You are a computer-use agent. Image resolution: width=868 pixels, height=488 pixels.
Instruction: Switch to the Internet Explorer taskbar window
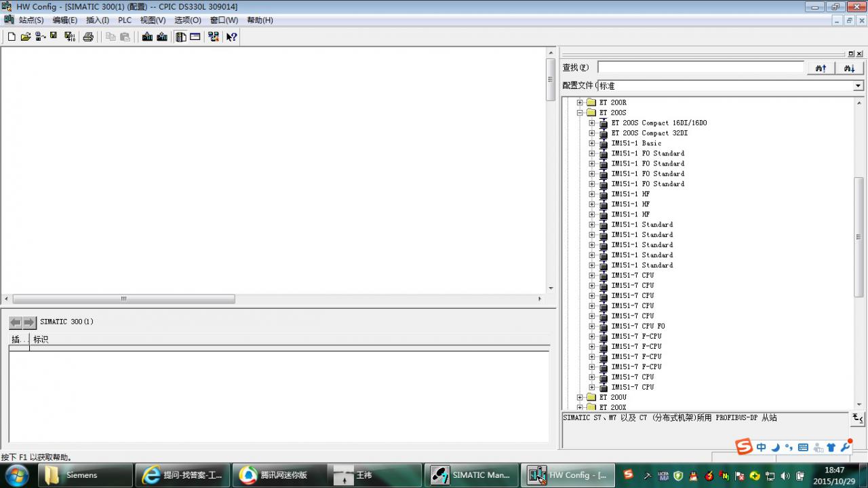183,475
